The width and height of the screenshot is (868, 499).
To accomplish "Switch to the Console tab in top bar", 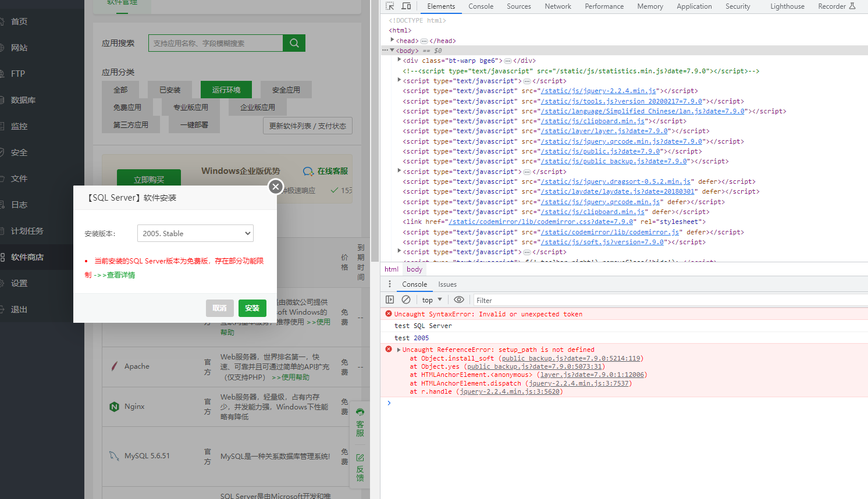I will 481,6.
